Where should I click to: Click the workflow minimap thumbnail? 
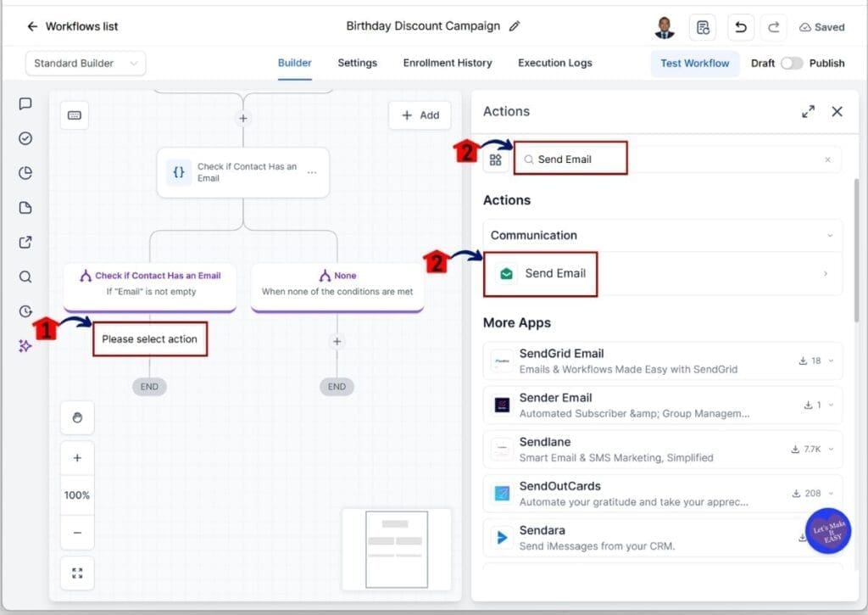[x=397, y=549]
